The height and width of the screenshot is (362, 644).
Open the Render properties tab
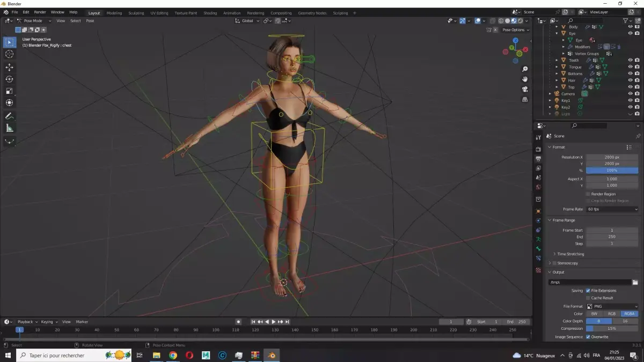[538, 149]
